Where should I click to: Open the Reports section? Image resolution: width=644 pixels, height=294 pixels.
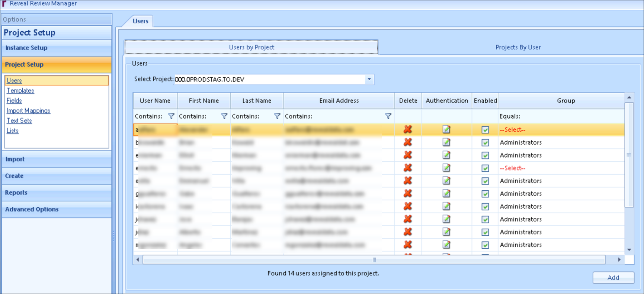pos(57,193)
